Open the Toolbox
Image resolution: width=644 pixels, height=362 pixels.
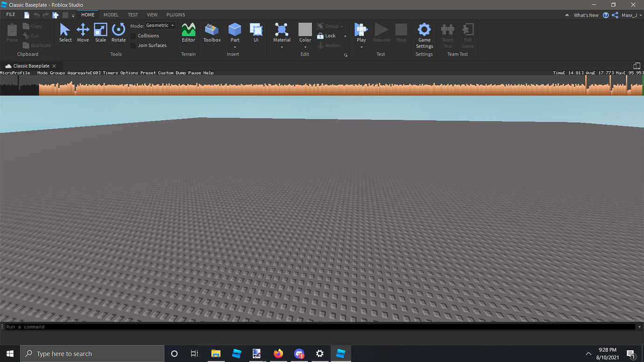211,33
